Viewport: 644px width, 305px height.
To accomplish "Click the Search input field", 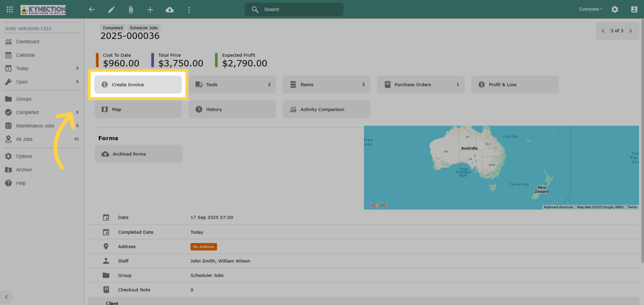I will point(294,9).
